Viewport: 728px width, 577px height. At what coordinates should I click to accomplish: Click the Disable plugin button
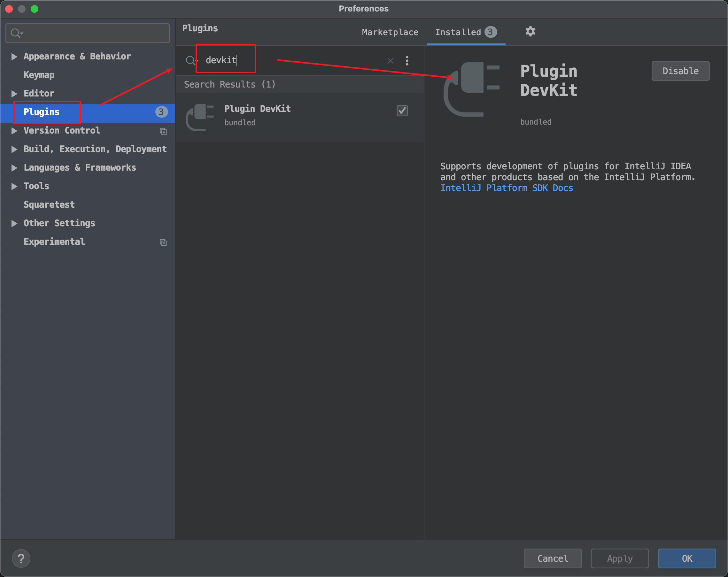[680, 71]
